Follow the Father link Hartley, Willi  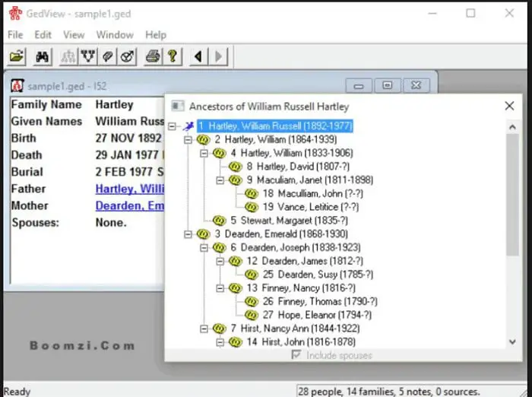(130, 189)
